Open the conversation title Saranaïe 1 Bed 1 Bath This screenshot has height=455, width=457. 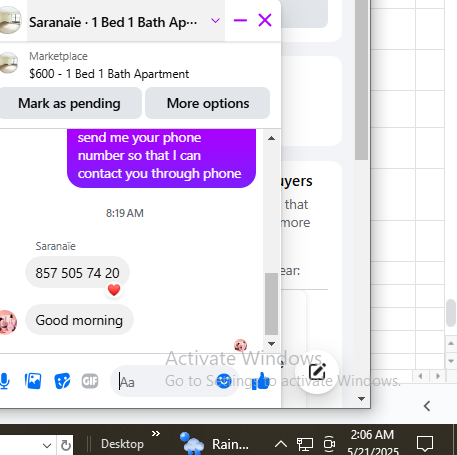(x=113, y=22)
